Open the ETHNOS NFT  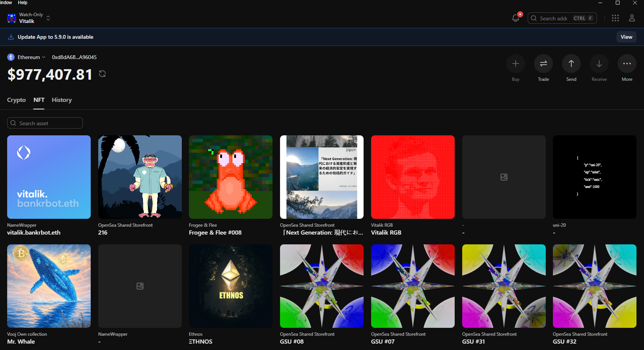click(231, 286)
